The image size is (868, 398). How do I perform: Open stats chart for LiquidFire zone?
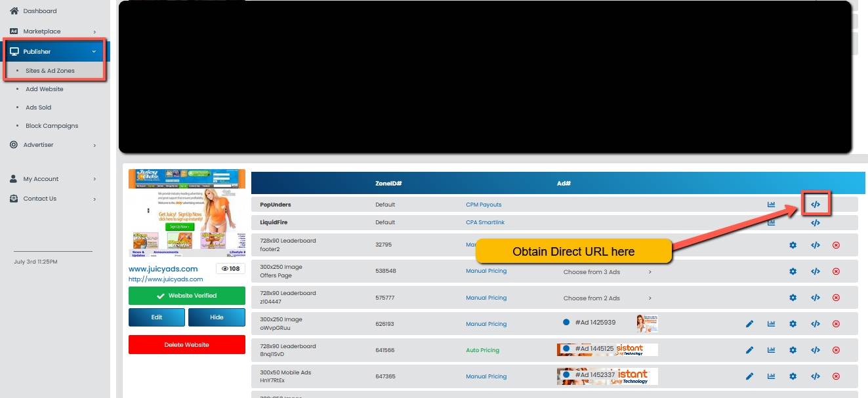772,222
